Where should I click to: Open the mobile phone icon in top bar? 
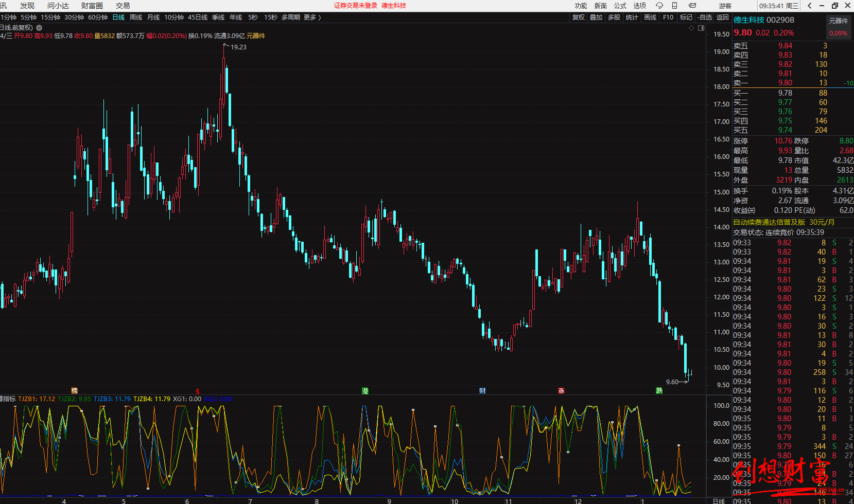click(x=674, y=6)
